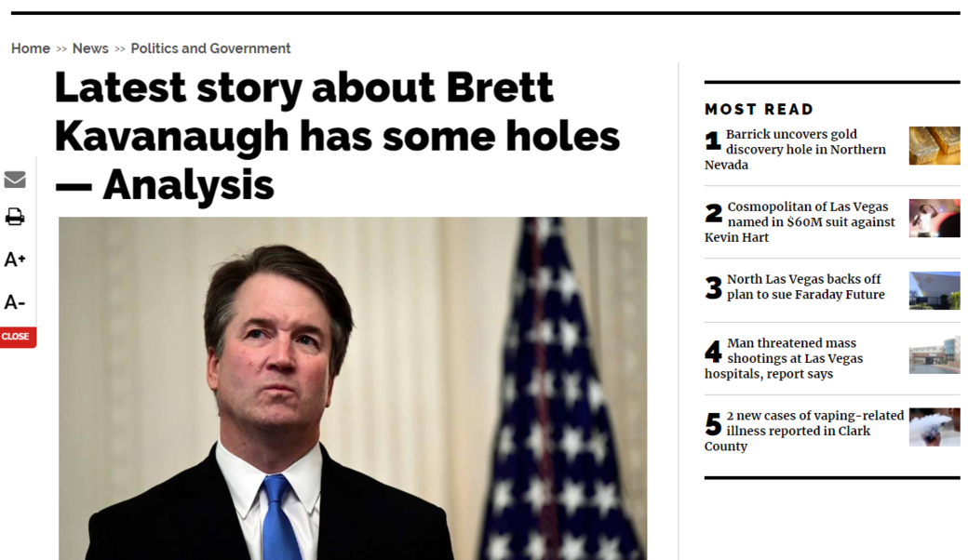Open the Barrick gold discovery story

pyautogui.click(x=805, y=149)
